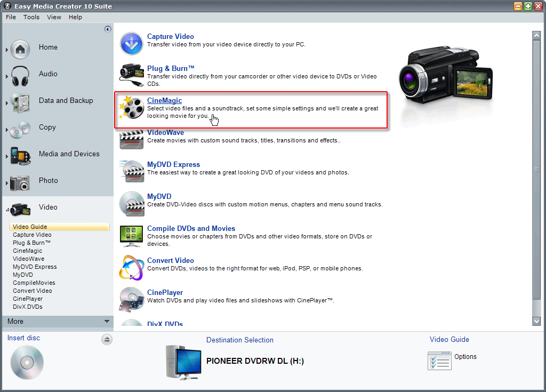Click the Copy discs icon

tap(20, 130)
